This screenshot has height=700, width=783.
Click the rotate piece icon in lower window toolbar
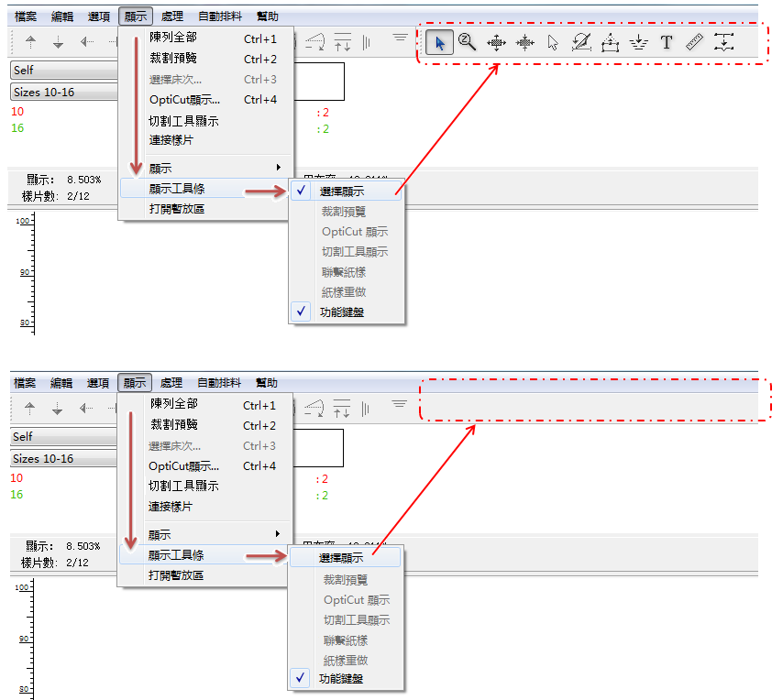tap(314, 409)
